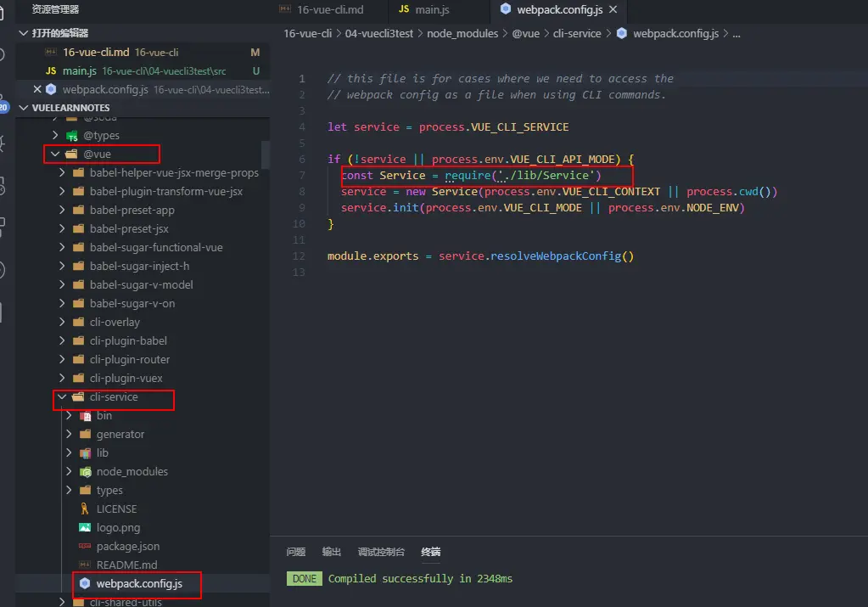
Task: Collapse the cli-service folder chevron
Action: coord(61,396)
